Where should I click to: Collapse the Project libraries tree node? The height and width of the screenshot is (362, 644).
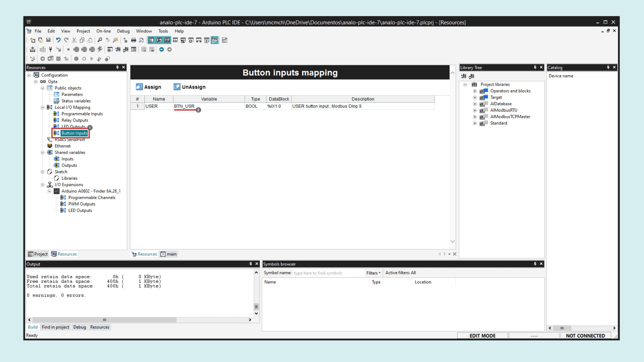tap(465, 84)
